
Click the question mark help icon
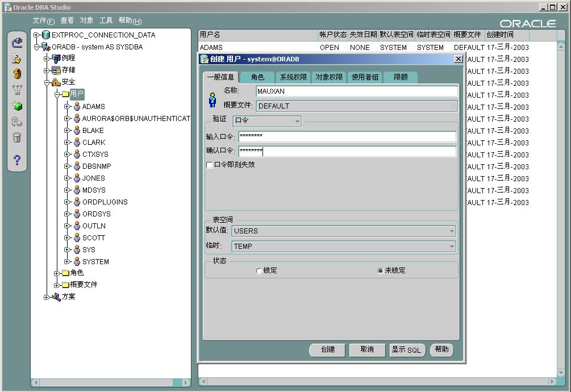pyautogui.click(x=16, y=160)
